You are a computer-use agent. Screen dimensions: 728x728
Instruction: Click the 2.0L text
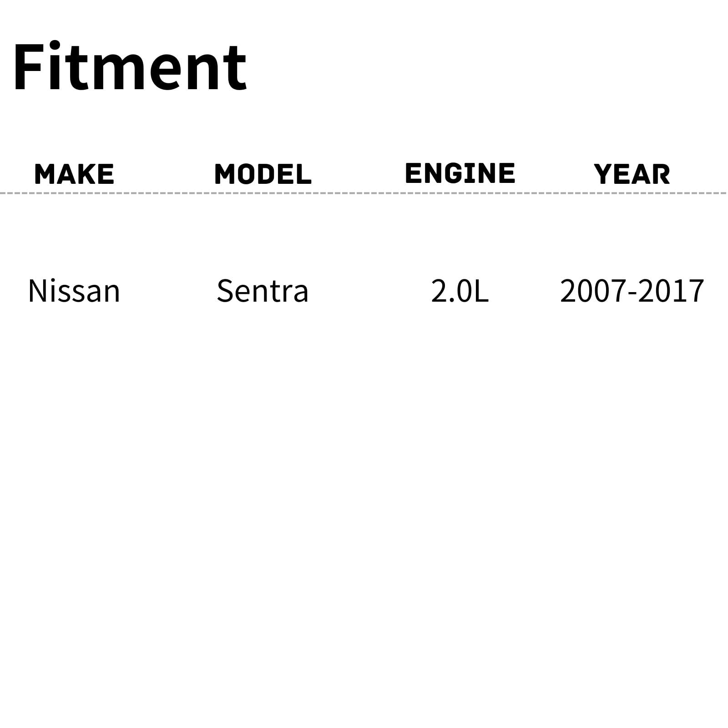pos(460,291)
